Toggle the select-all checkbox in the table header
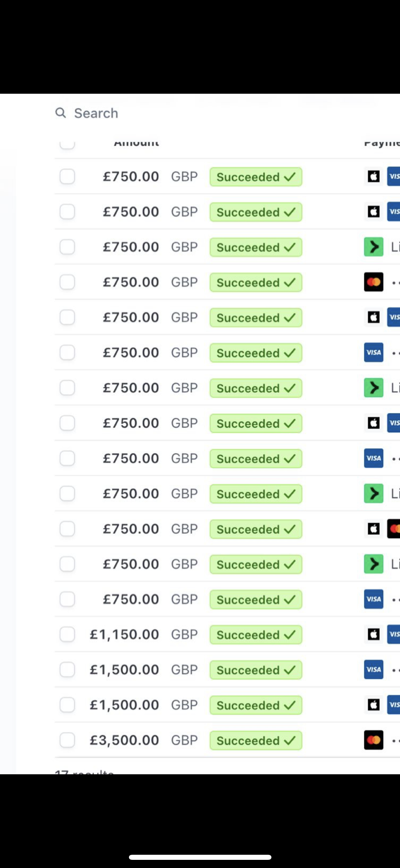Viewport: 400px width, 868px height. click(67, 145)
